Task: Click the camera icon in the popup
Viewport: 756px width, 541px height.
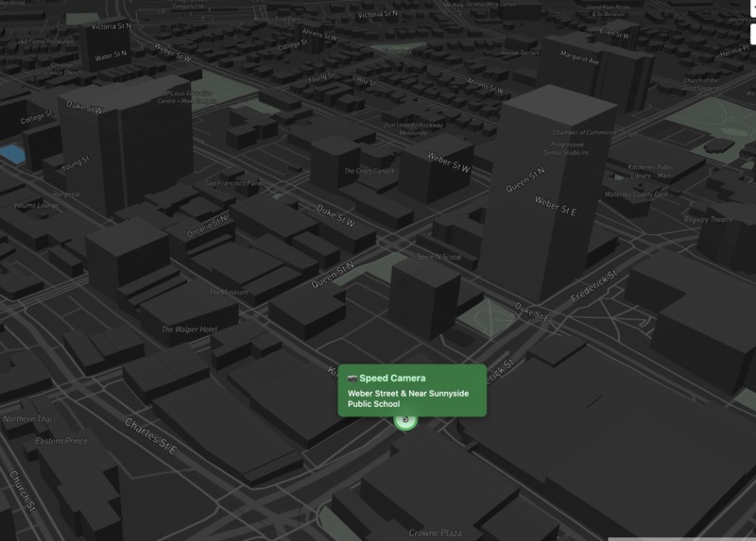Action: [352, 379]
